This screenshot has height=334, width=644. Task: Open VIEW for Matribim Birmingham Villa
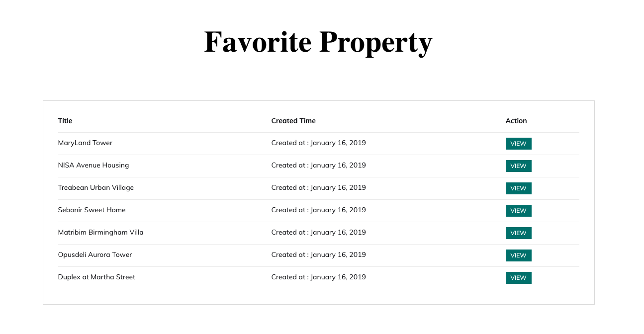[x=518, y=233]
